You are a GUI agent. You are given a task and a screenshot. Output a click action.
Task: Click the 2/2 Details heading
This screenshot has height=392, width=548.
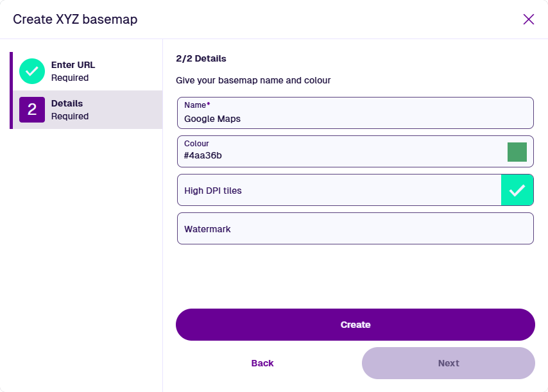pyautogui.click(x=201, y=58)
